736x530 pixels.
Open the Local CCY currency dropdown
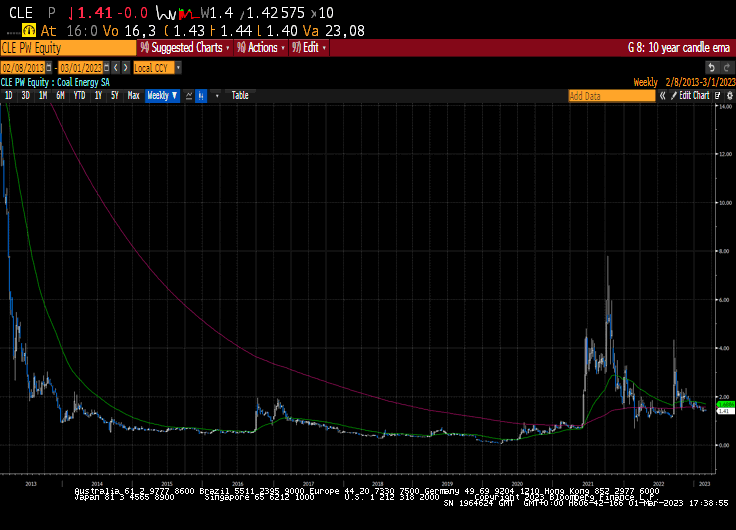coord(177,67)
